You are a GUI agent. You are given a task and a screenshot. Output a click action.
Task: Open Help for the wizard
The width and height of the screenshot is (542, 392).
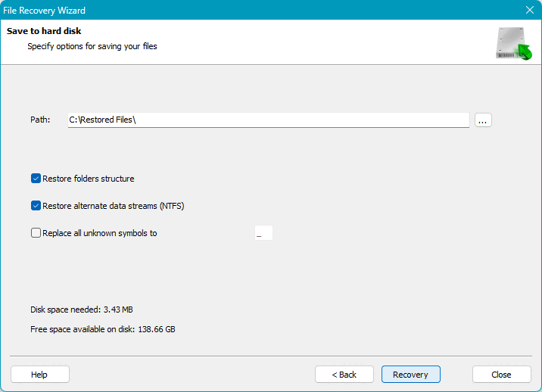pos(40,375)
